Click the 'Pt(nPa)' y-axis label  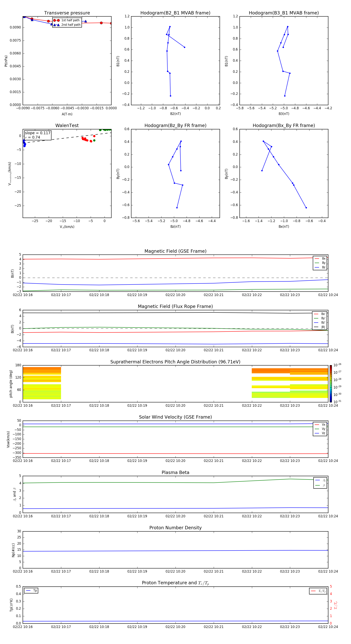6,61
